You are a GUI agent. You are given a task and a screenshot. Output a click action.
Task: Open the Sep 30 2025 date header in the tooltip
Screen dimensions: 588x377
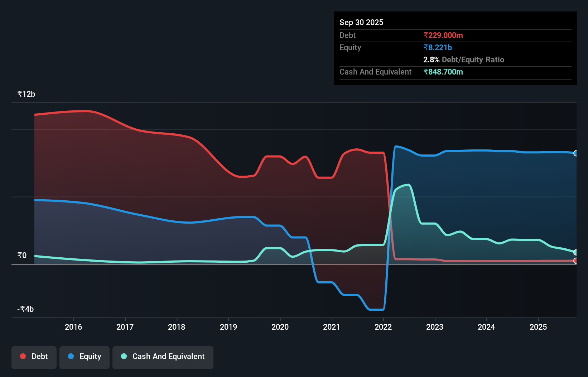(x=361, y=22)
